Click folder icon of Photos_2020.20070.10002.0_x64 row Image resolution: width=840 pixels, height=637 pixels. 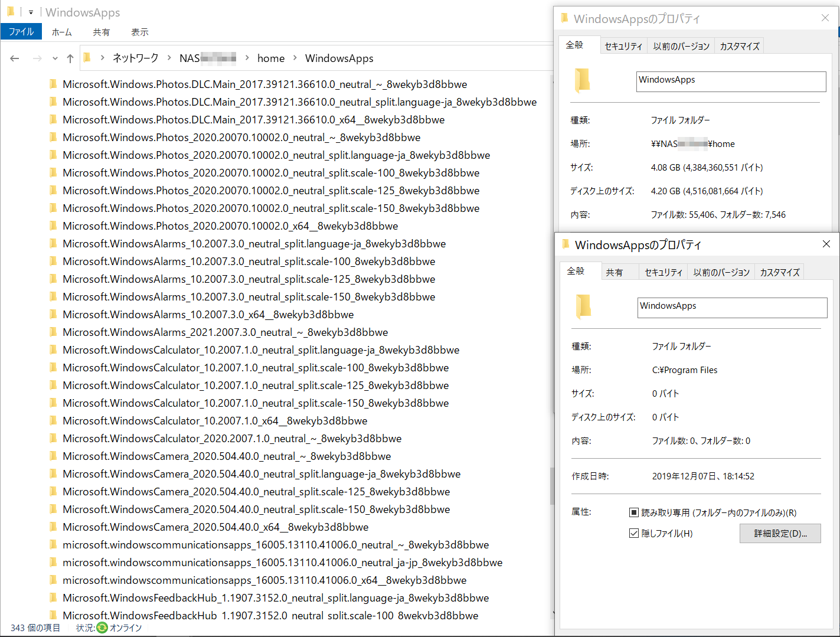(53, 226)
